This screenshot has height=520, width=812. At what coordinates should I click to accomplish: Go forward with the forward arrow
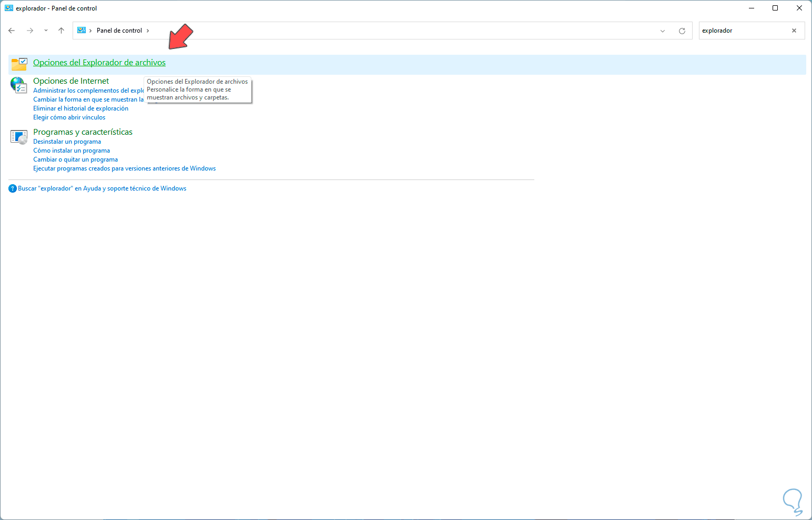click(30, 31)
